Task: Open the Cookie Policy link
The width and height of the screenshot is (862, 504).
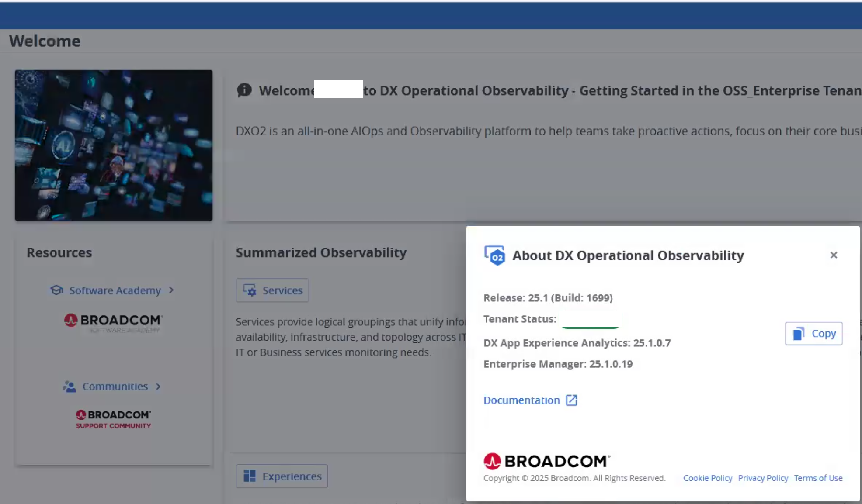Action: pos(708,478)
